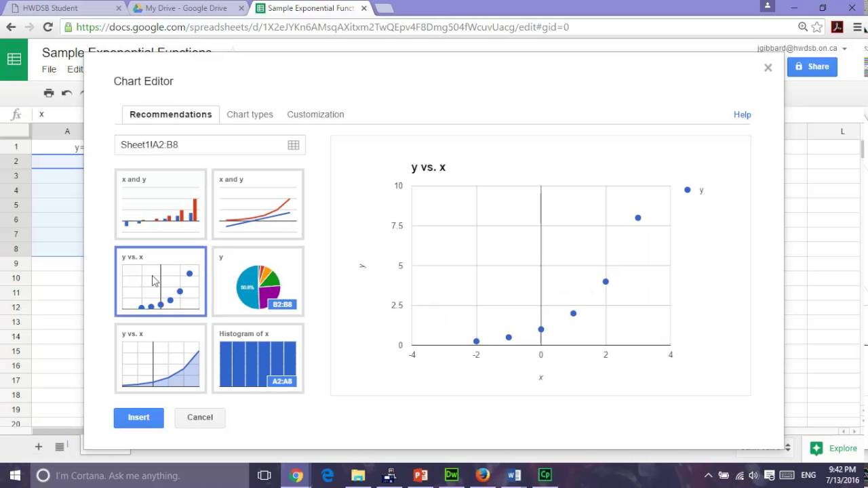Screen dimensions: 868x488
Task: Select the x and y line chart thumbnail
Action: [258, 204]
